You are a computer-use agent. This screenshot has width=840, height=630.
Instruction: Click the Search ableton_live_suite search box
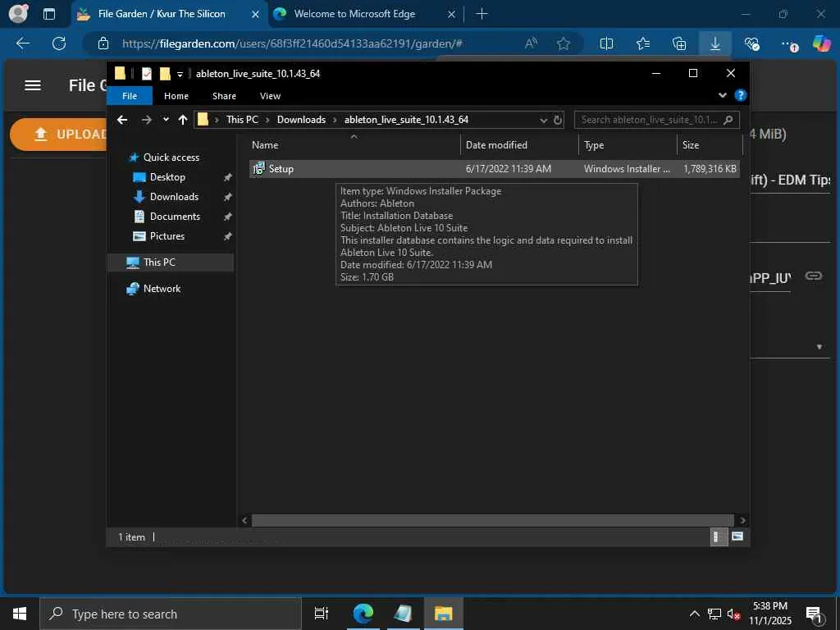point(648,120)
